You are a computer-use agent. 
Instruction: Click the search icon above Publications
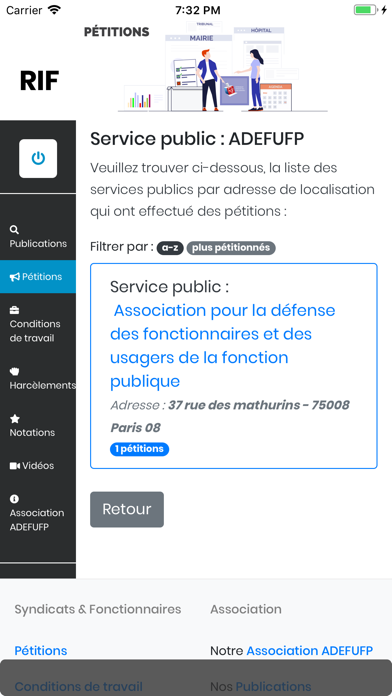click(14, 229)
